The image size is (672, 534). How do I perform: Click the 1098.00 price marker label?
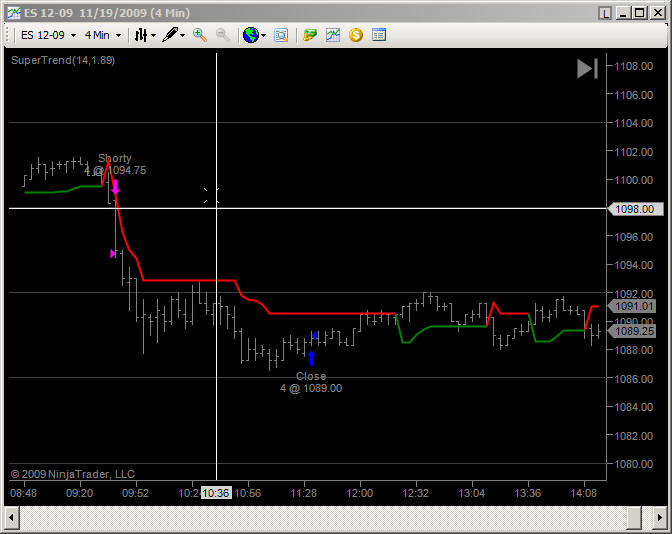(636, 209)
